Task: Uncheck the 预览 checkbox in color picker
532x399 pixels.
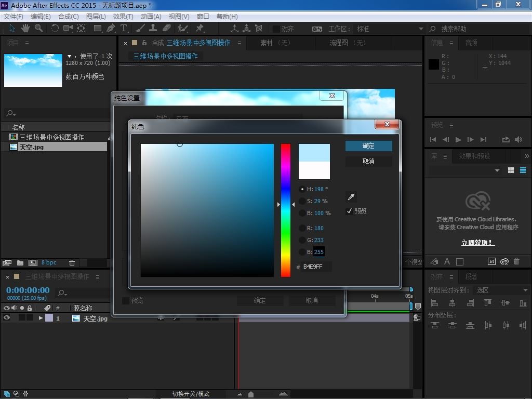Action: 349,211
